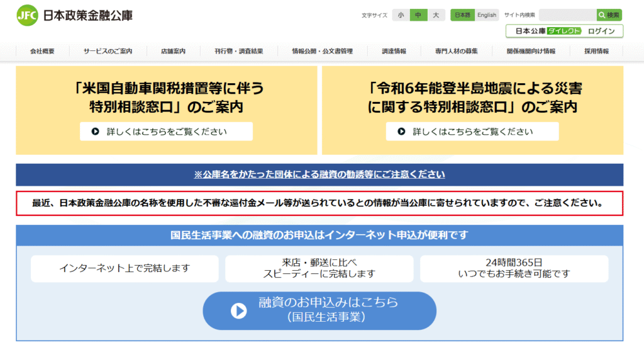Set font size to 中
Screen dimensions: 644x345
click(418, 15)
